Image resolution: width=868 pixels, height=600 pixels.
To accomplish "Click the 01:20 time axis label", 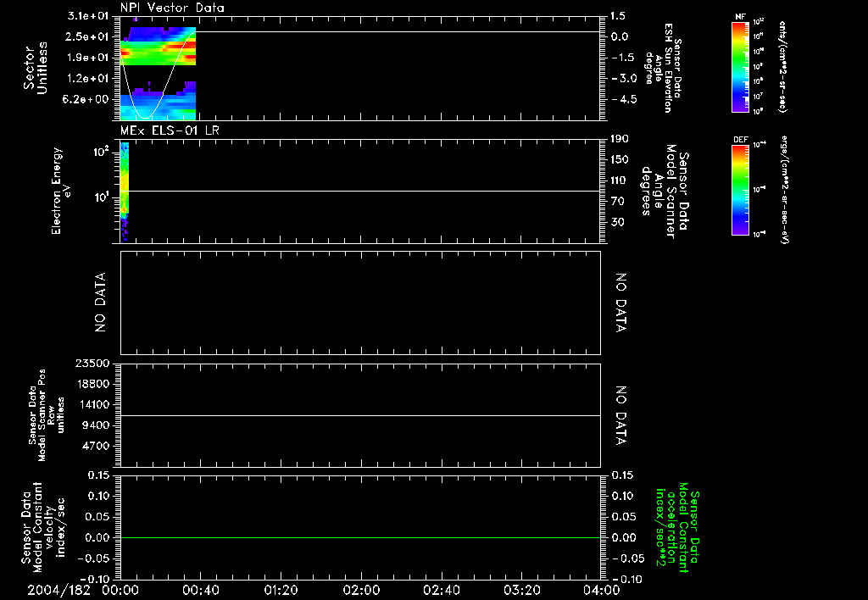I will tap(281, 590).
